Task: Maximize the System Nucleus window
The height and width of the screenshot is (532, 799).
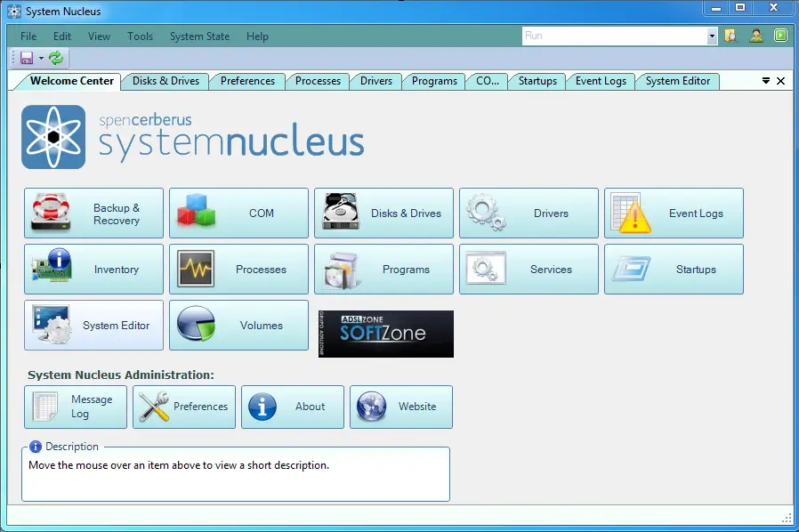Action: tap(740, 8)
